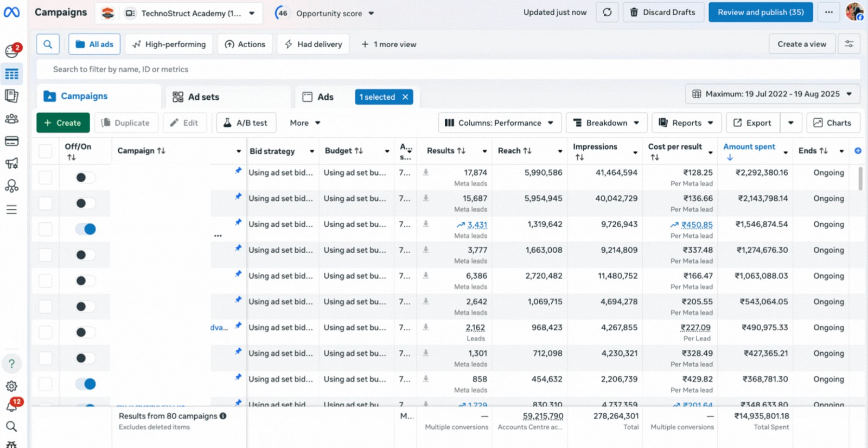Open the A/B test button

tap(246, 123)
